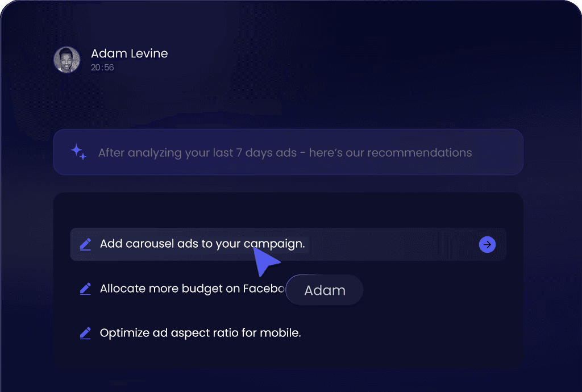Click the blue collaborator cursor arrow
The height and width of the screenshot is (392, 582).
point(266,262)
